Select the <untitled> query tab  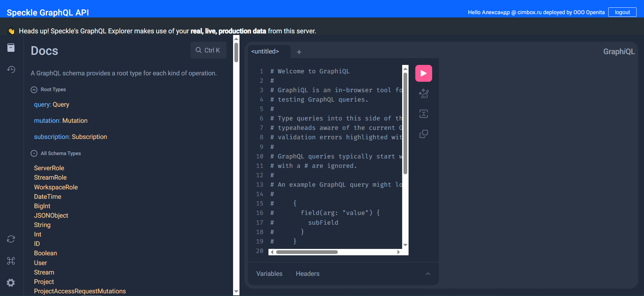(265, 51)
